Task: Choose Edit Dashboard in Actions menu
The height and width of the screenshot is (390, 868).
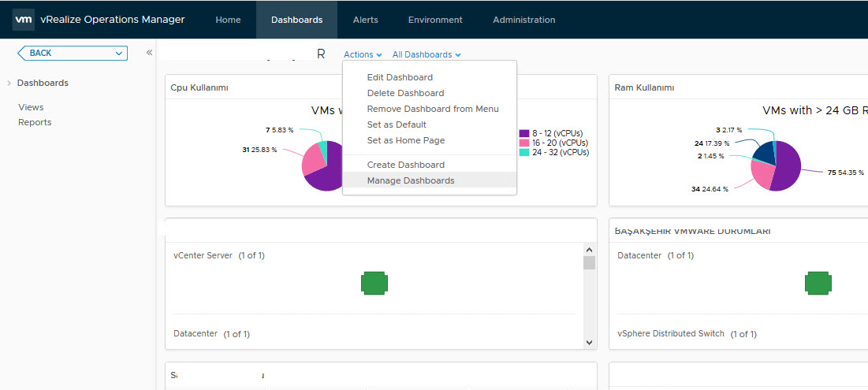Action: [400, 77]
